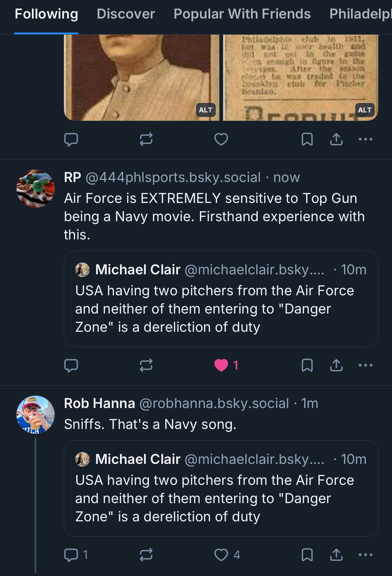This screenshot has width=392, height=576.
Task: Open more options on Rob Hanna's post
Action: (365, 555)
